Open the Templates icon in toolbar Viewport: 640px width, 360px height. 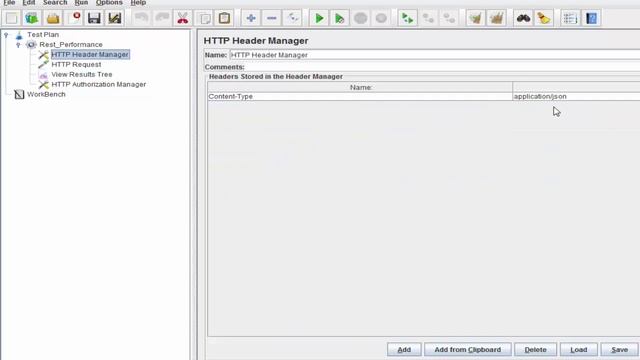click(32, 18)
